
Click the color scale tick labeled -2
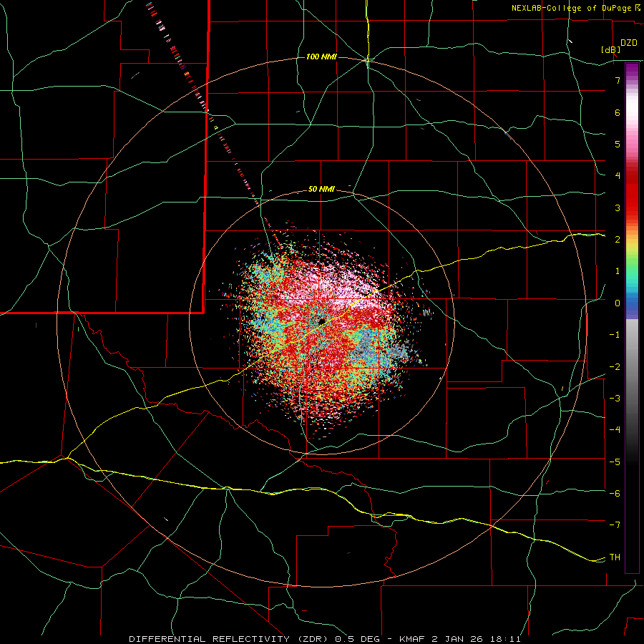click(615, 367)
